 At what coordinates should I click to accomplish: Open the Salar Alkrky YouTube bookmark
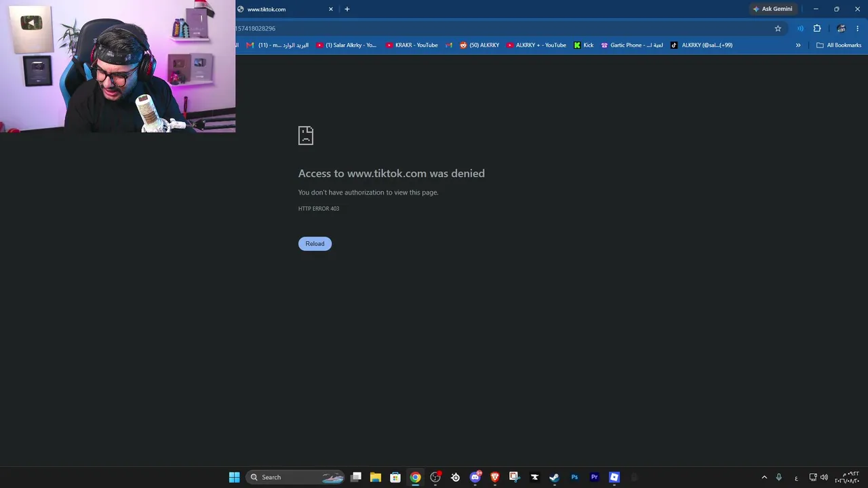pos(347,45)
